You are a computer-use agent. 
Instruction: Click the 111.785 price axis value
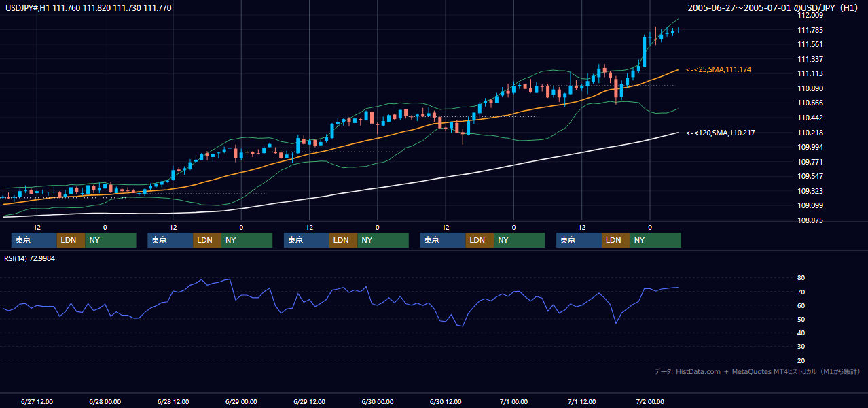[x=810, y=30]
